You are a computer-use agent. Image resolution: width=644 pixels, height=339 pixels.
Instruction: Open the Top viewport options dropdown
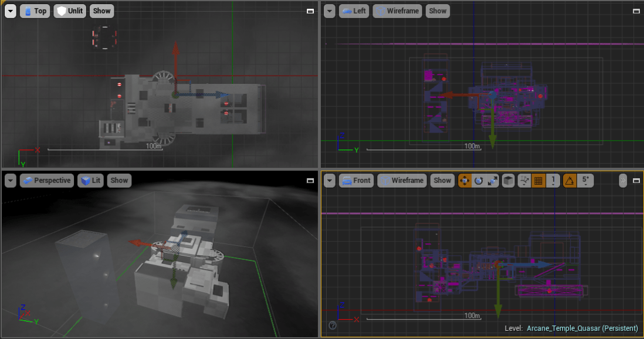[x=10, y=11]
